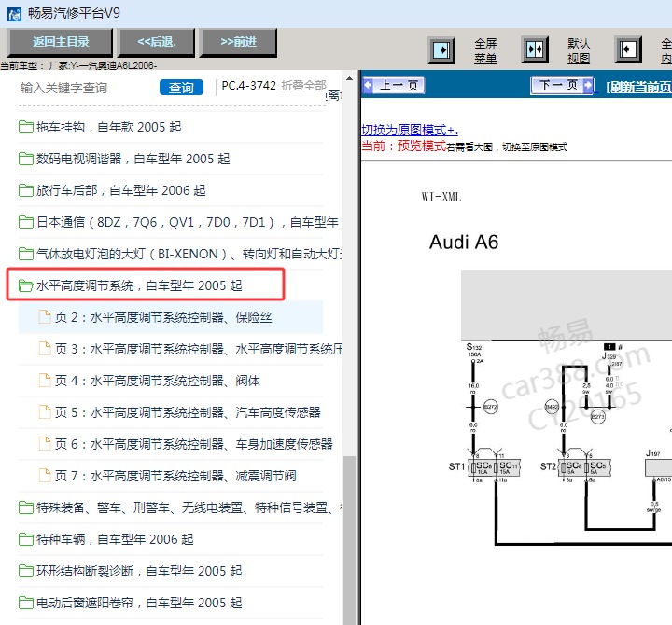Viewport: 672px width, 625px height.
Task: Click the right arrow on 下一页
Action: 588,84
